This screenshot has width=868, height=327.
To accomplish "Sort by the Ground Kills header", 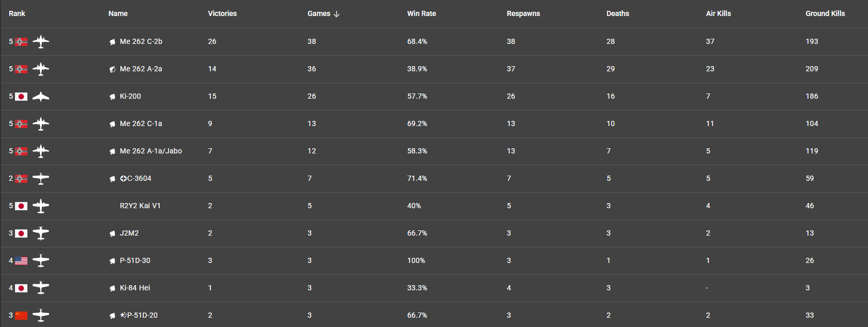I will 825,14.
